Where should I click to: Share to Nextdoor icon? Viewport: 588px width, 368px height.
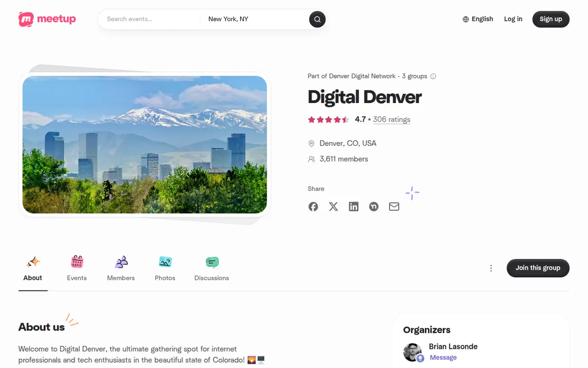374,207
